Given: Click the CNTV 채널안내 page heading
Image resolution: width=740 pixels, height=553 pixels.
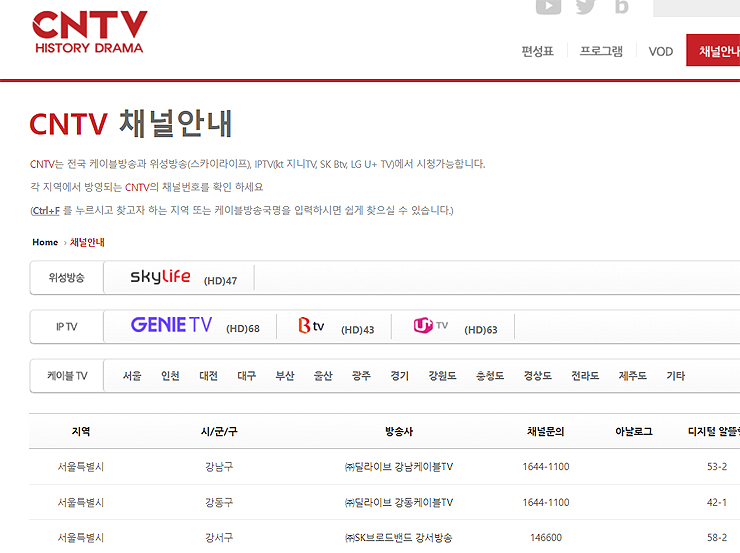Looking at the screenshot, I should [131, 123].
